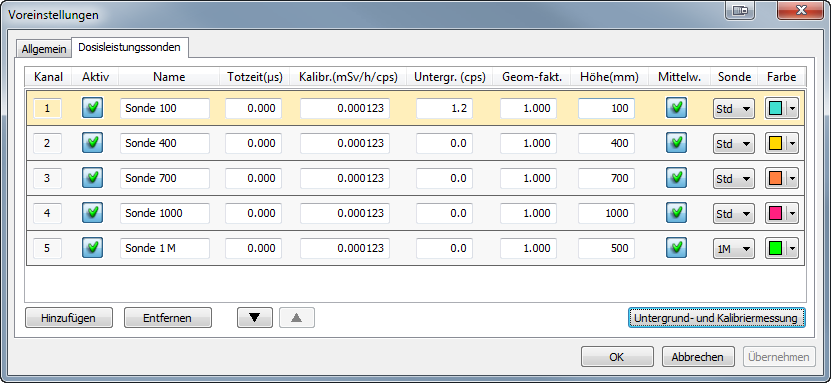The image size is (831, 383).
Task: Uncheck Aktiv for Sonde 100
Action: pyautogui.click(x=92, y=108)
